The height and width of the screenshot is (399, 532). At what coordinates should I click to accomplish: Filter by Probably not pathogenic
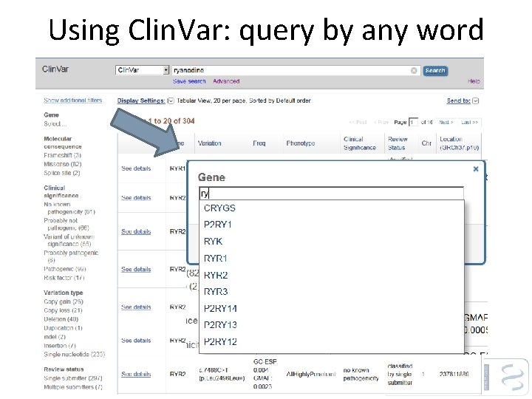coord(66,225)
